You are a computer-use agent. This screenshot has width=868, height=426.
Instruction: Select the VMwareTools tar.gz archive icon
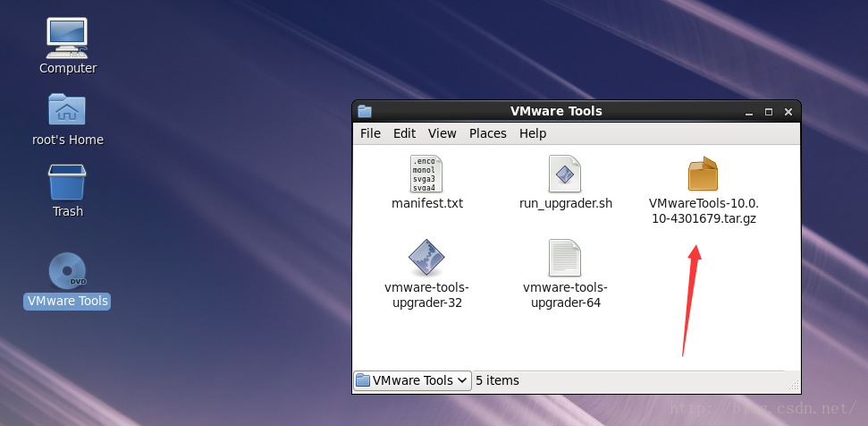click(x=703, y=174)
